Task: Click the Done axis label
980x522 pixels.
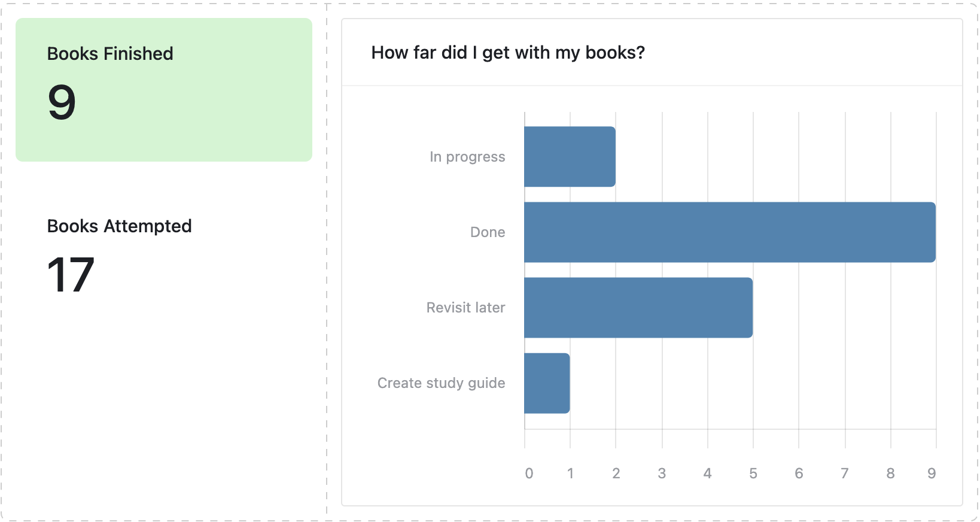Action: tap(488, 232)
